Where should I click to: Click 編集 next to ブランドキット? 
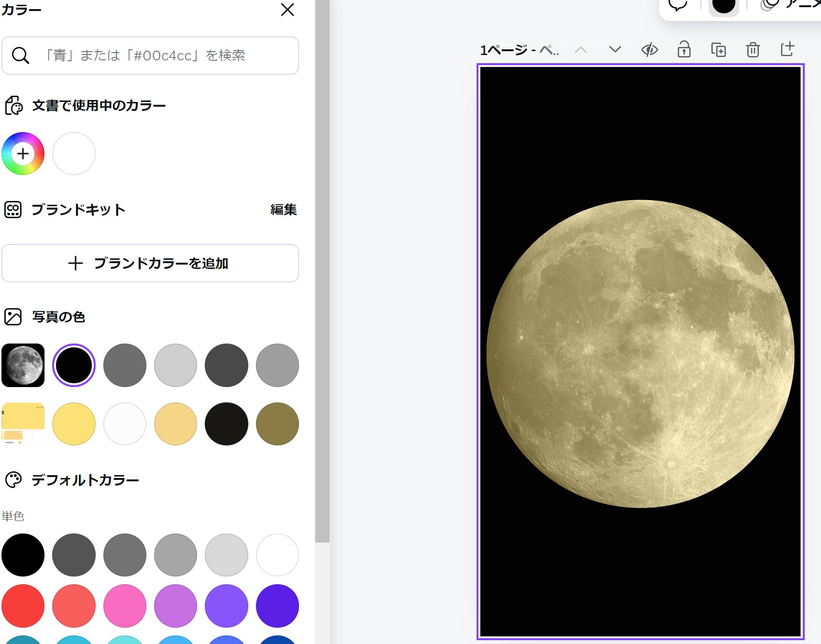pos(283,209)
